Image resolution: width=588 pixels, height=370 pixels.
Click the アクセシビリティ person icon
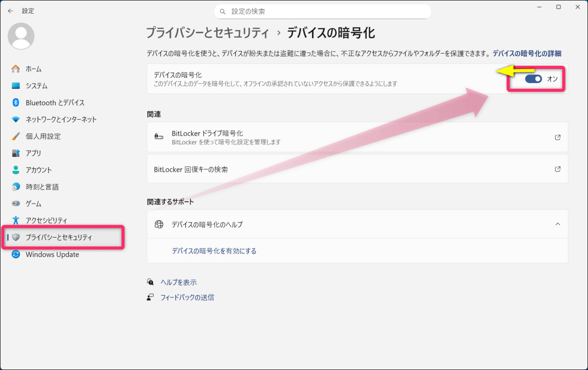pyautogui.click(x=16, y=221)
